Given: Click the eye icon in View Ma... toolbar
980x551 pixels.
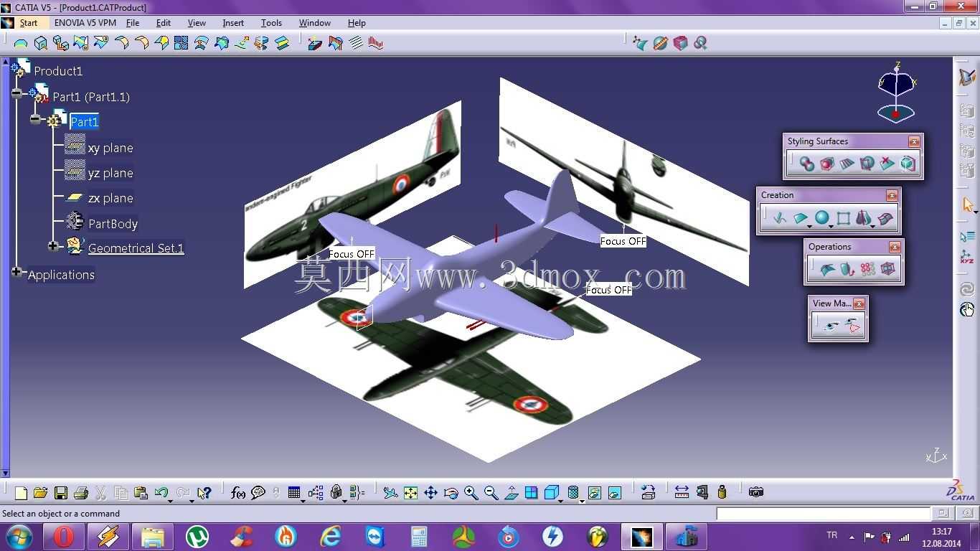Looking at the screenshot, I should 831,326.
